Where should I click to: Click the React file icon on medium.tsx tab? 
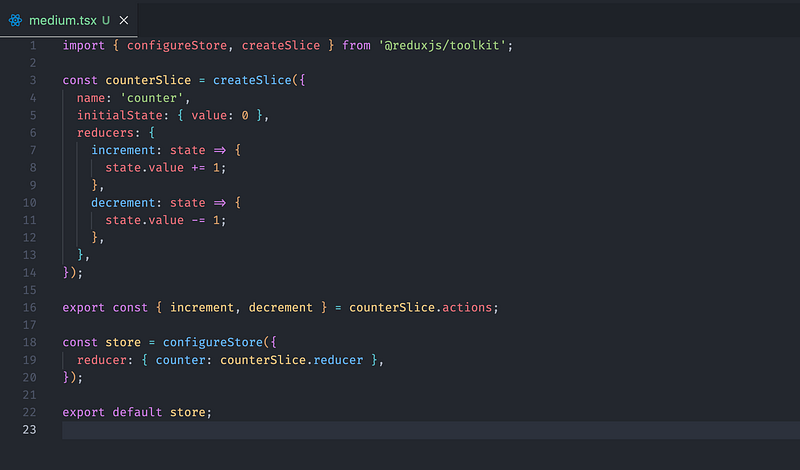pyautogui.click(x=15, y=20)
